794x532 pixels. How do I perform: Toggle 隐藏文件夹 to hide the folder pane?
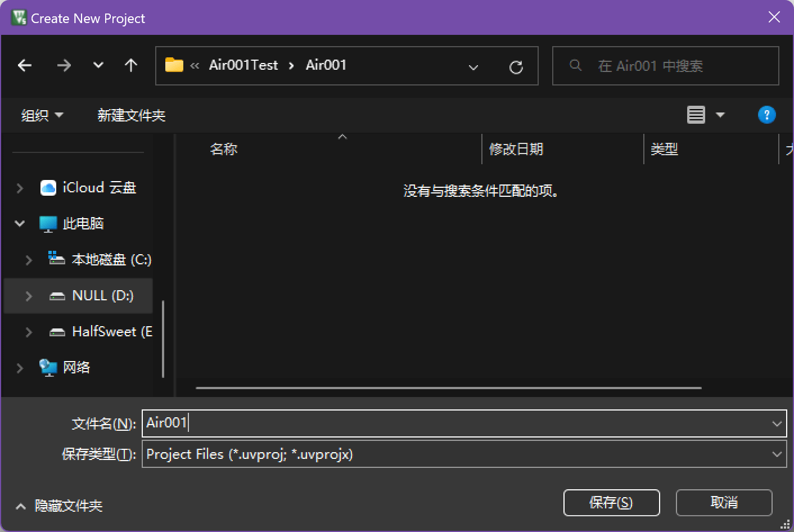click(60, 506)
